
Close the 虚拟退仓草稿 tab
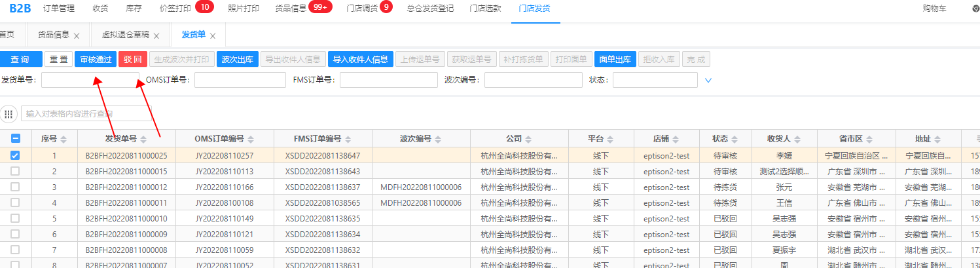pos(156,36)
